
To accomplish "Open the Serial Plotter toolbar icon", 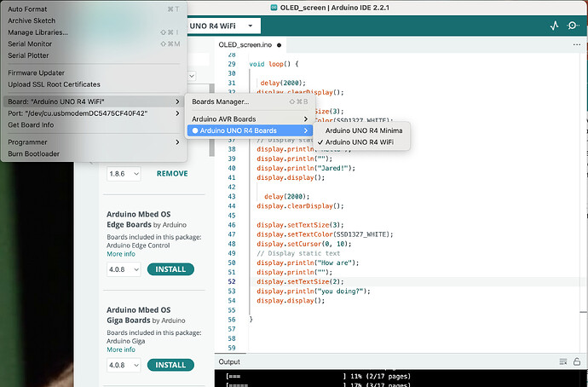I will tap(555, 26).
